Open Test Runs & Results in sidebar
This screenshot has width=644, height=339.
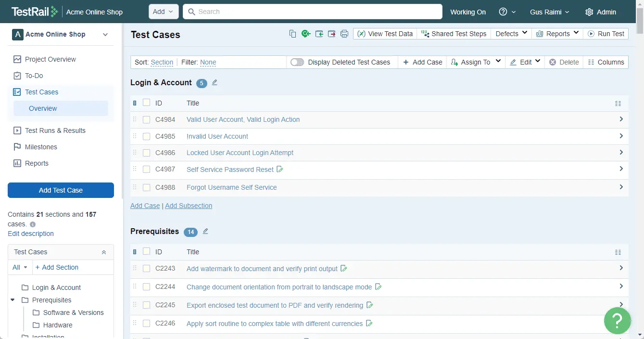coord(55,130)
